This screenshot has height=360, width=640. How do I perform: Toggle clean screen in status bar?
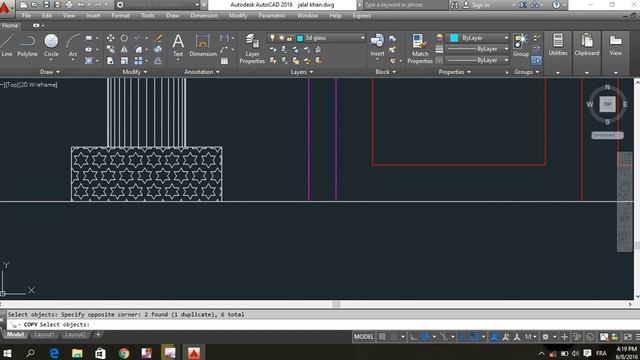click(x=627, y=337)
